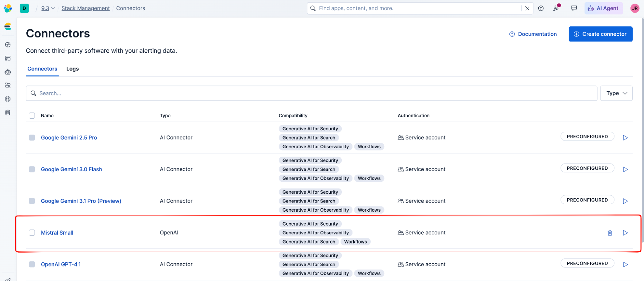The width and height of the screenshot is (644, 281).
Task: Toggle the select-all connectors checkbox
Action: coord(32,116)
